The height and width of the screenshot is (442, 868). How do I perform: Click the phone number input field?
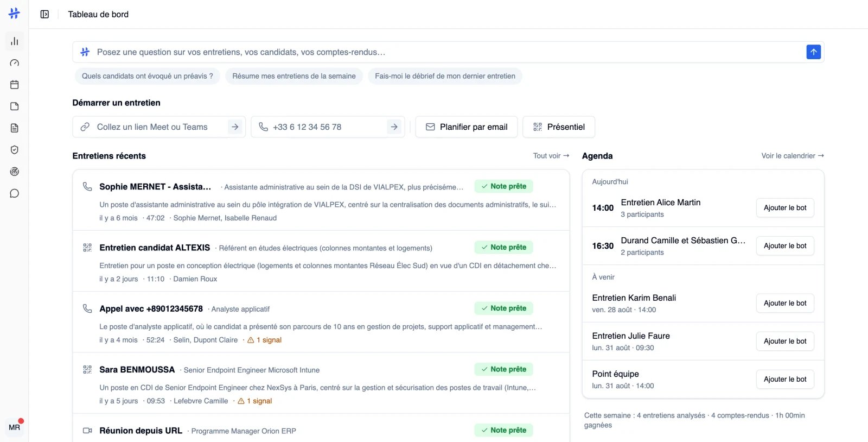coord(328,127)
